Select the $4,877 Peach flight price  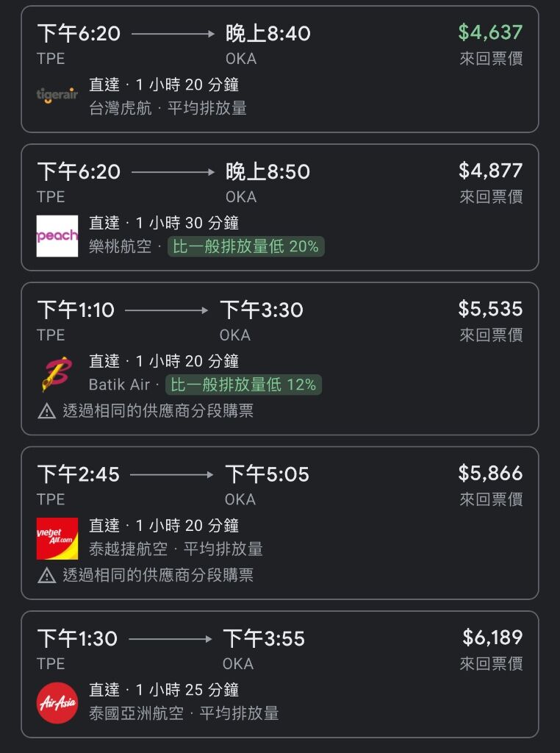(x=490, y=171)
